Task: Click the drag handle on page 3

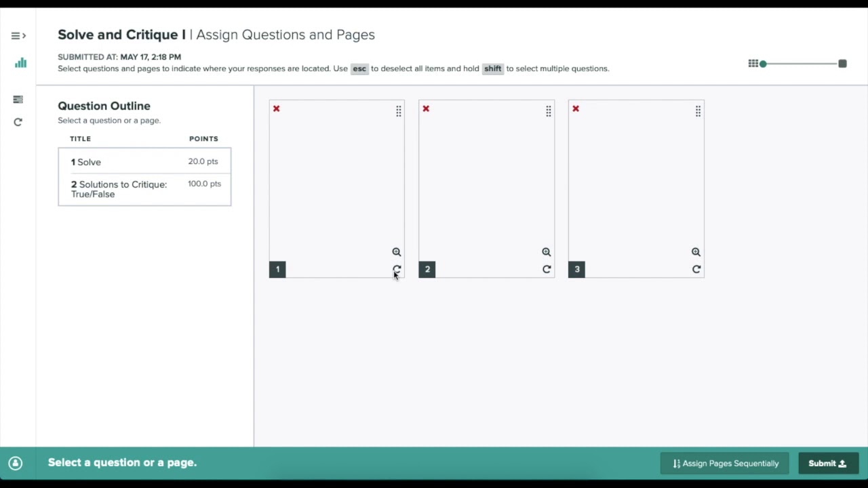Action: [x=698, y=111]
